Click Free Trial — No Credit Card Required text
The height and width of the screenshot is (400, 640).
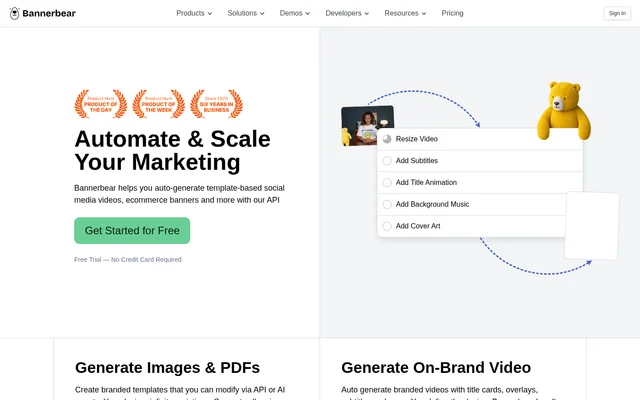[x=128, y=260]
